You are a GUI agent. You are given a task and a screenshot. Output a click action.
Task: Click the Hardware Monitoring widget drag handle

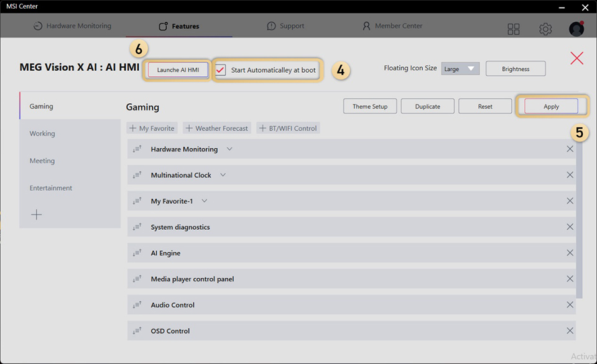coord(137,149)
